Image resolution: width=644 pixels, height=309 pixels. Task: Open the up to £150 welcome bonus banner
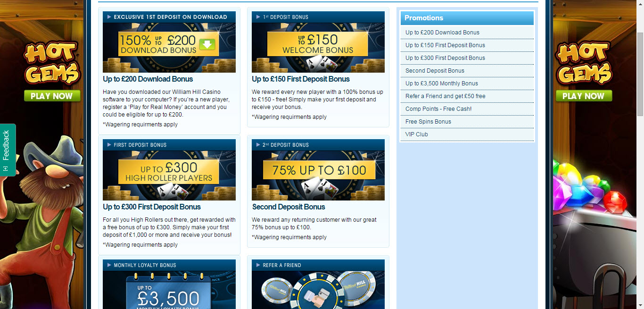click(318, 48)
